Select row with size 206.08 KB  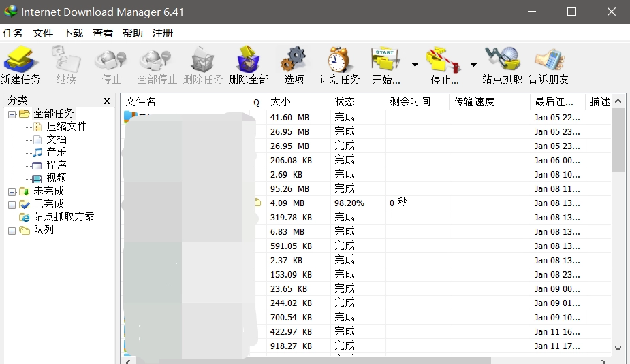(366, 160)
